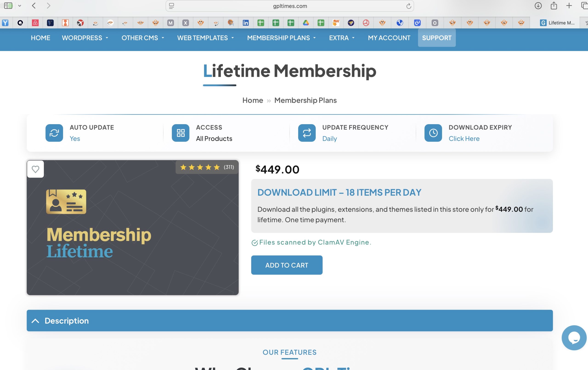588x370 pixels.
Task: Switch to the blue Y favicon tab
Action: click(x=5, y=23)
